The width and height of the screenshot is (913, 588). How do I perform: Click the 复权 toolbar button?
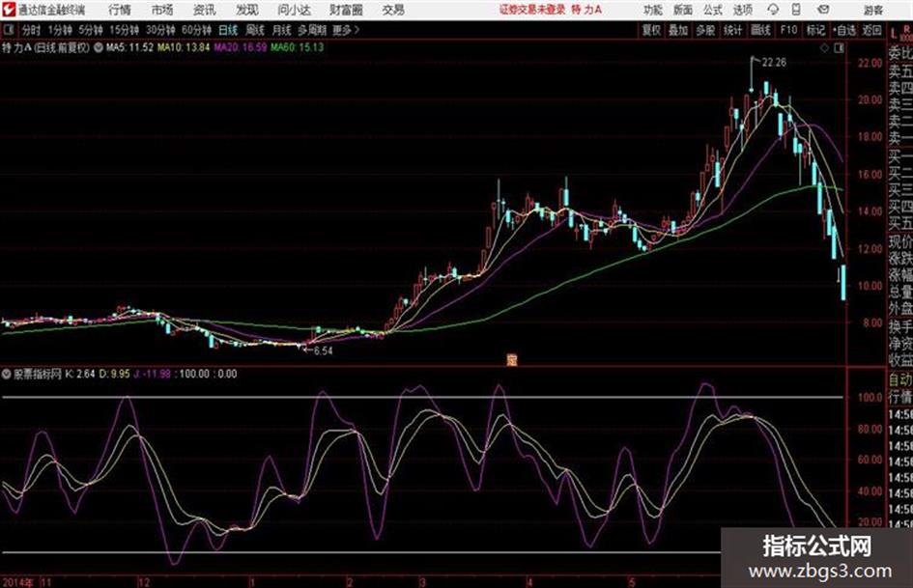pos(650,30)
